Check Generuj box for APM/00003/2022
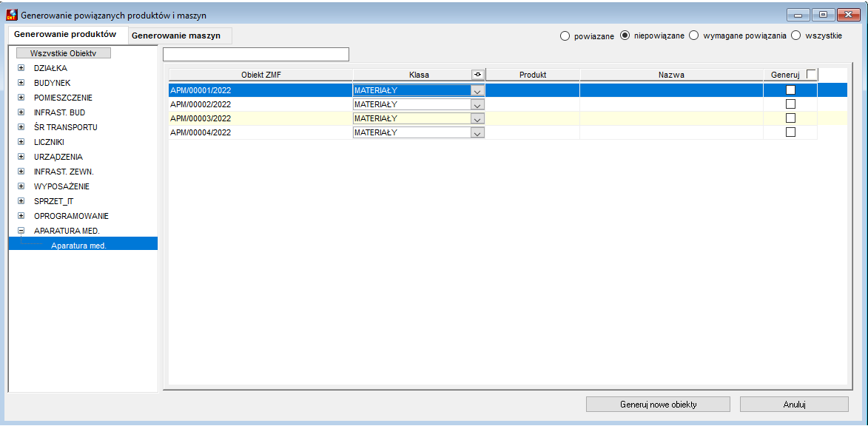The width and height of the screenshot is (868, 426). pyautogui.click(x=790, y=118)
